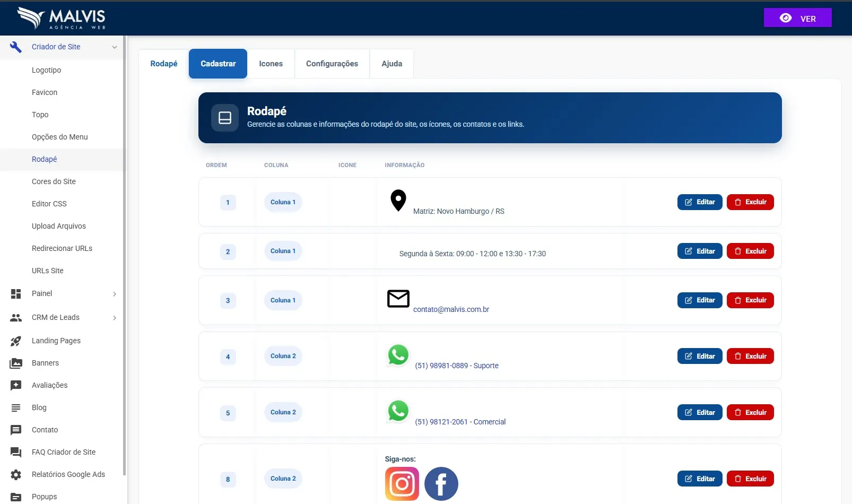Image resolution: width=852 pixels, height=504 pixels.
Task: Click the WhatsApp icon for Comercial number
Action: pyautogui.click(x=398, y=411)
